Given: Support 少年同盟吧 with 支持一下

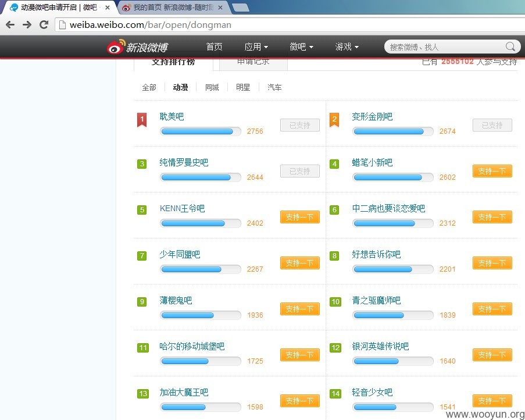Looking at the screenshot, I should tap(299, 263).
